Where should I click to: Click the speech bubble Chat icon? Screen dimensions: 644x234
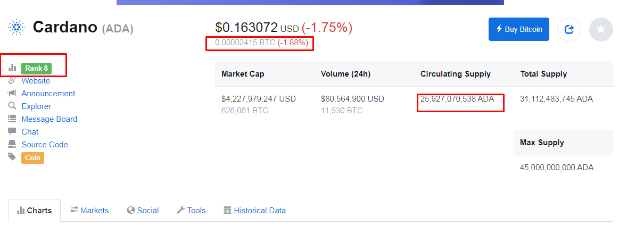point(12,131)
